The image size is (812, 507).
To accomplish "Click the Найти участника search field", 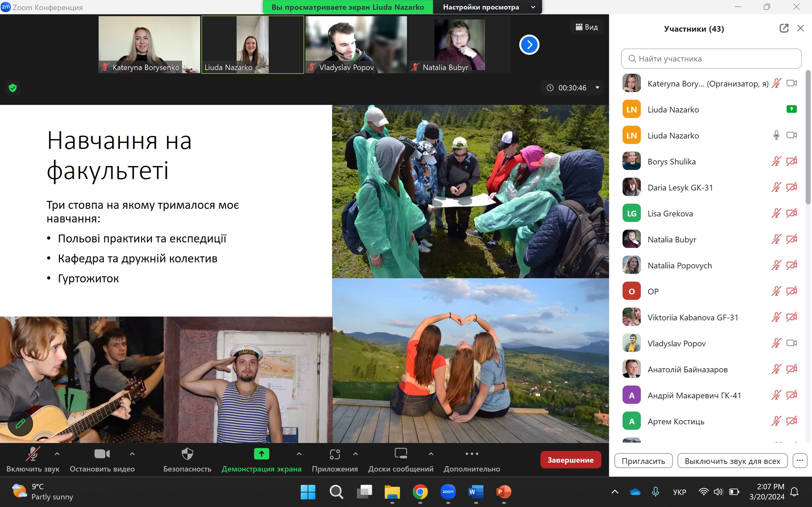I will (x=711, y=59).
